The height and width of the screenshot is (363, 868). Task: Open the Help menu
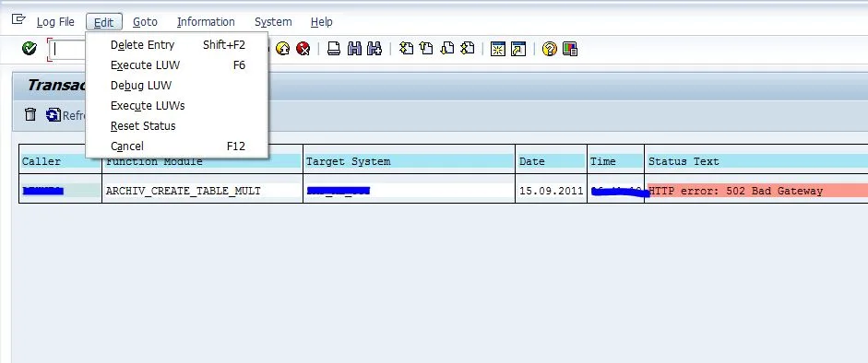point(322,22)
